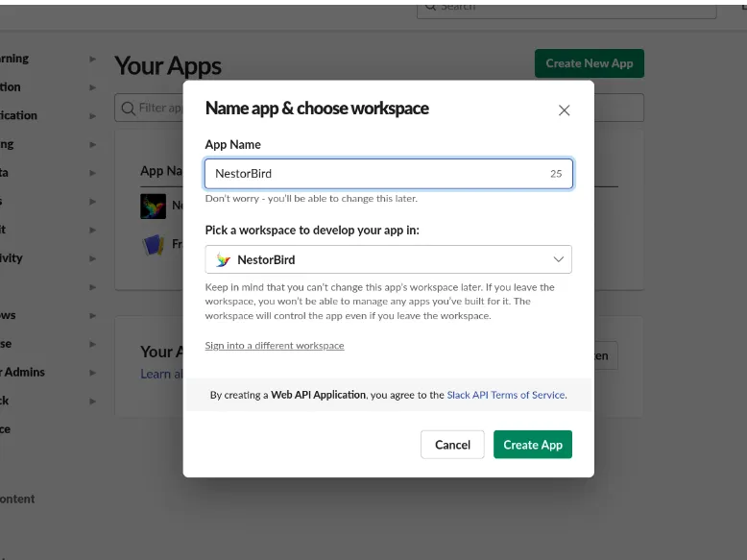
Task: Click the Web API Application text
Action: coord(318,395)
